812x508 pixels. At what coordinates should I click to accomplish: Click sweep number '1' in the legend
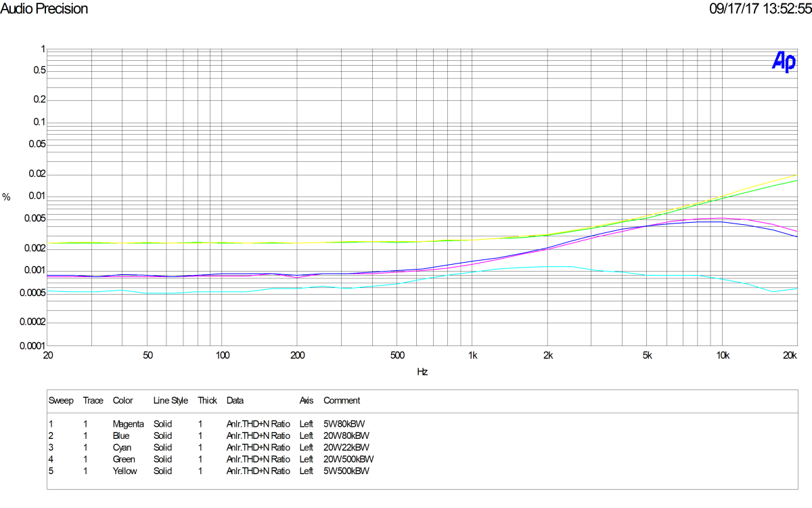(x=51, y=424)
